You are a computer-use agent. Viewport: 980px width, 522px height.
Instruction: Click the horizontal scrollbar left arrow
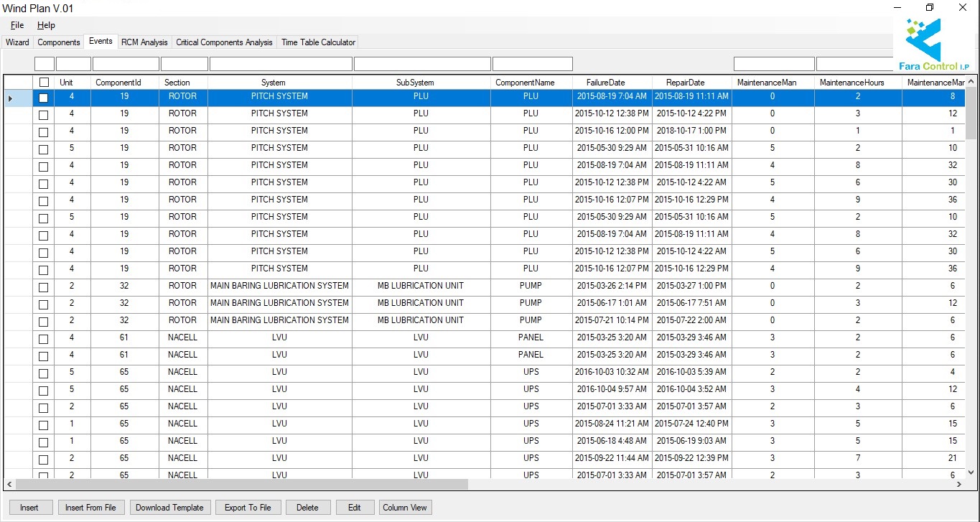(9, 485)
